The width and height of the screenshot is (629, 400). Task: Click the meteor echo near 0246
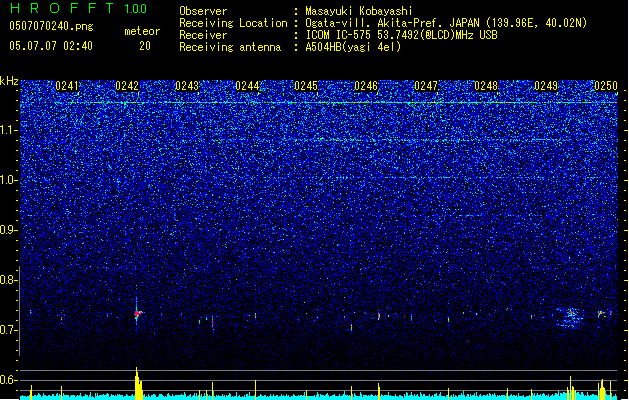[x=379, y=317]
